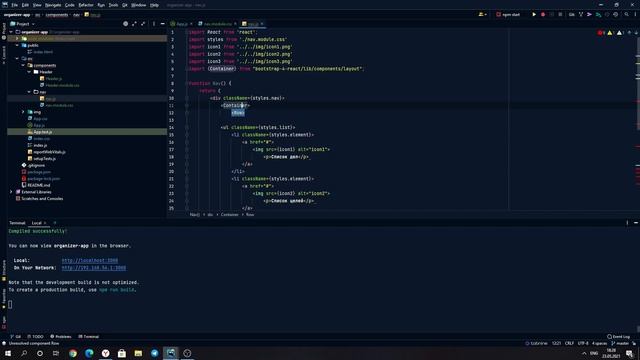This screenshot has width=640, height=360.
Task: Open Event Log from status bar
Action: click(x=618, y=337)
